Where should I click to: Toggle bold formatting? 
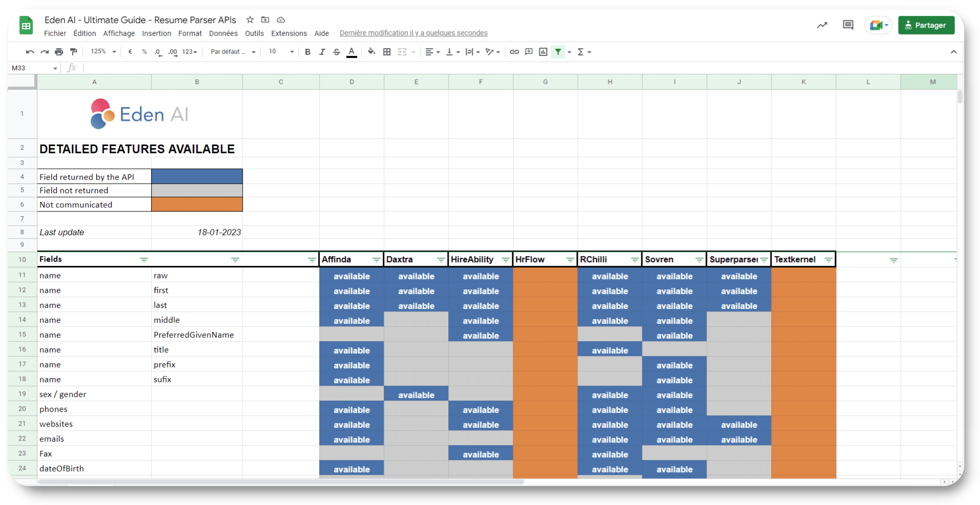(307, 52)
